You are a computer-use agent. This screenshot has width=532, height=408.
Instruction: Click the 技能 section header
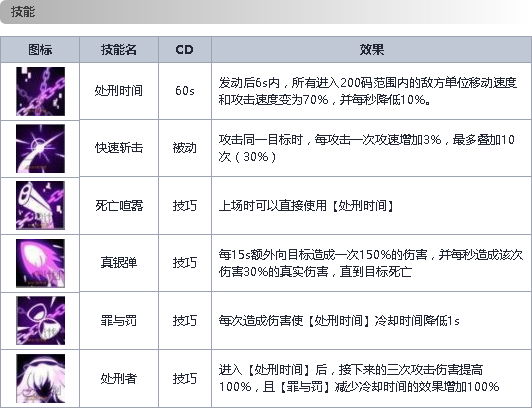[x=23, y=12]
